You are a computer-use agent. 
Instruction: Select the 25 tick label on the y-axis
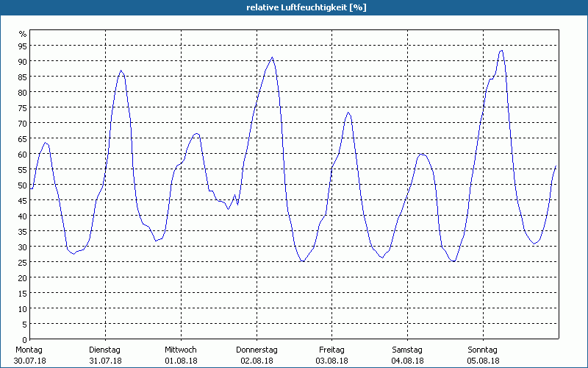coord(22,262)
